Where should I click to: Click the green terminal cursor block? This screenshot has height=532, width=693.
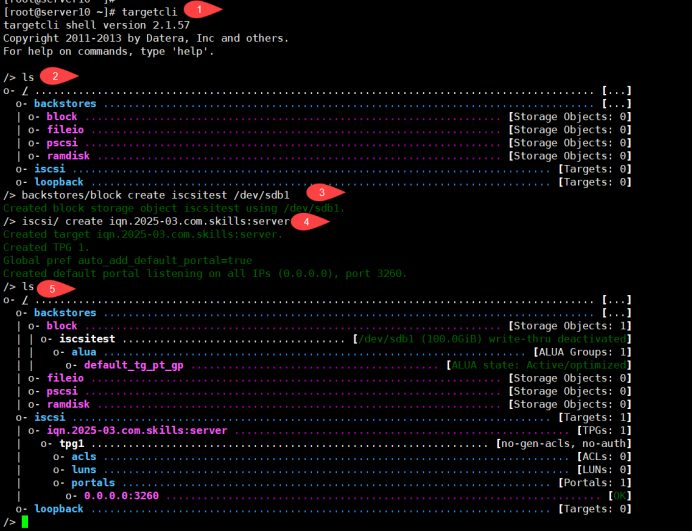pos(25,522)
